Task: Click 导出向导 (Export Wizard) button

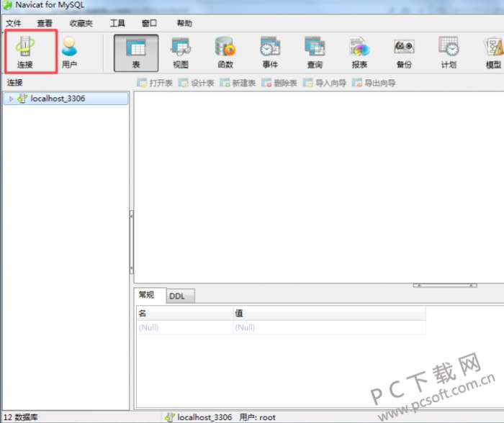Action: click(x=374, y=83)
